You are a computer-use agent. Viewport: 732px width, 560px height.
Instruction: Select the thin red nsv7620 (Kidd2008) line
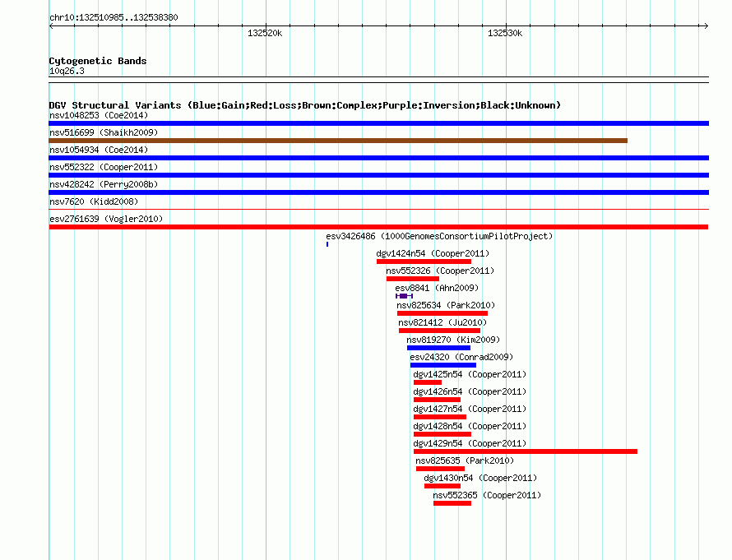(x=378, y=210)
